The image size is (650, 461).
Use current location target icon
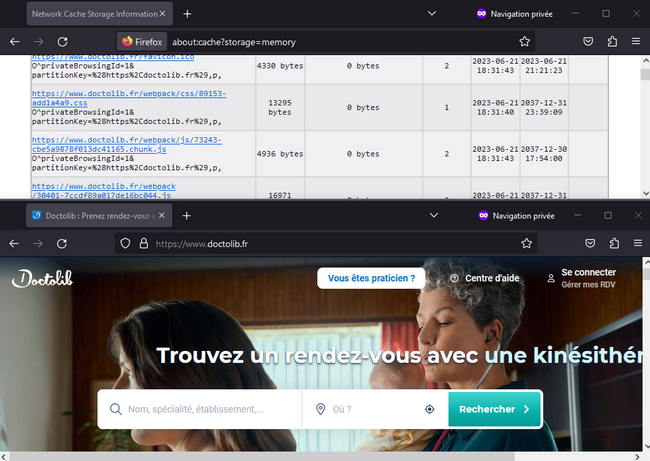[430, 409]
